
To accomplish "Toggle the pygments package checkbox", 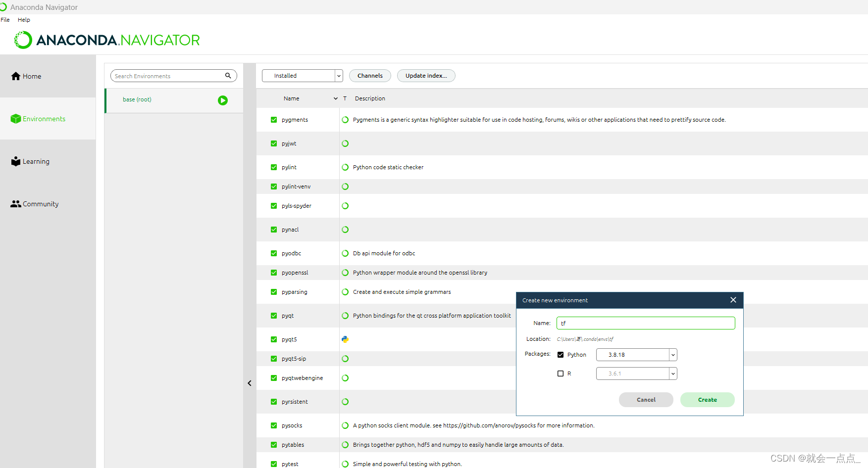I will click(274, 120).
